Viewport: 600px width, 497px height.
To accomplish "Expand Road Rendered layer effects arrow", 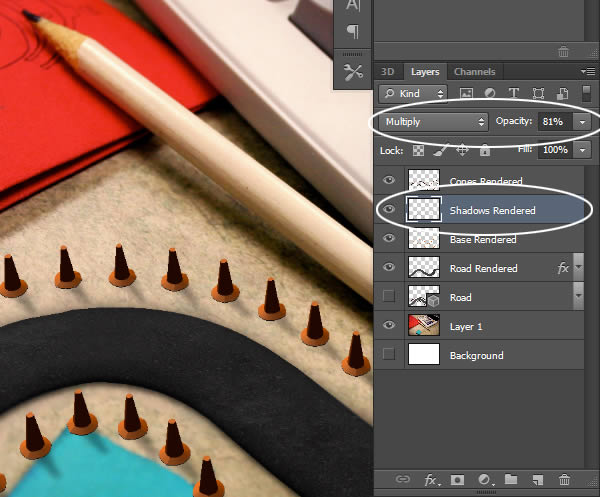I will 579,267.
